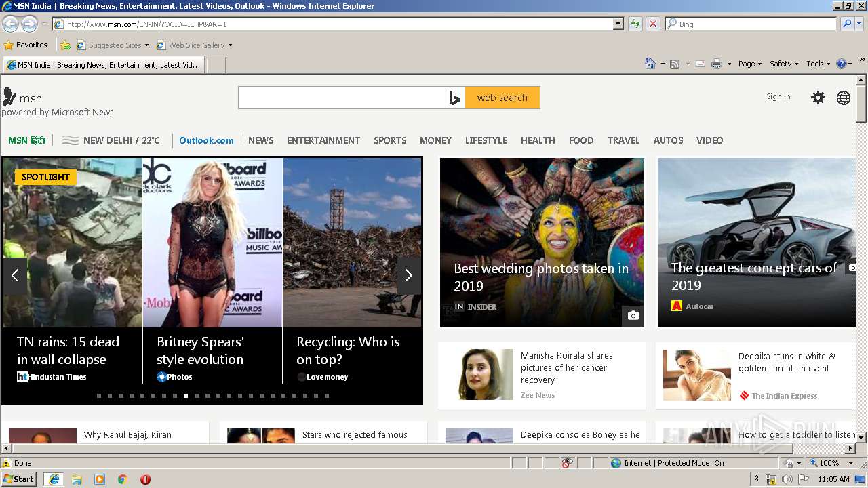Click into the MSN web search box
Screen dimensions: 868x488
[342, 98]
